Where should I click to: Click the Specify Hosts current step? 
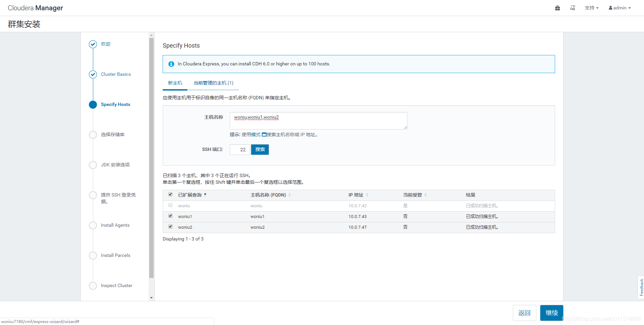[115, 105]
